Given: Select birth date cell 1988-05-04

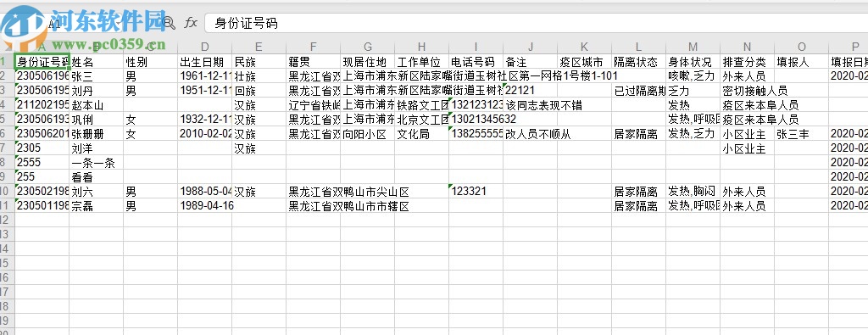Looking at the screenshot, I should (205, 192).
